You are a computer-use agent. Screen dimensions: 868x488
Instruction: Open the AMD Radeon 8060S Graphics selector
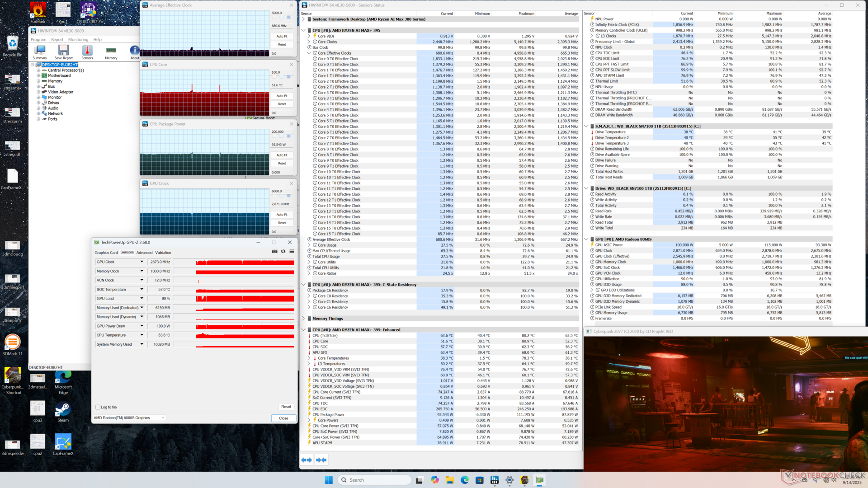(x=129, y=418)
